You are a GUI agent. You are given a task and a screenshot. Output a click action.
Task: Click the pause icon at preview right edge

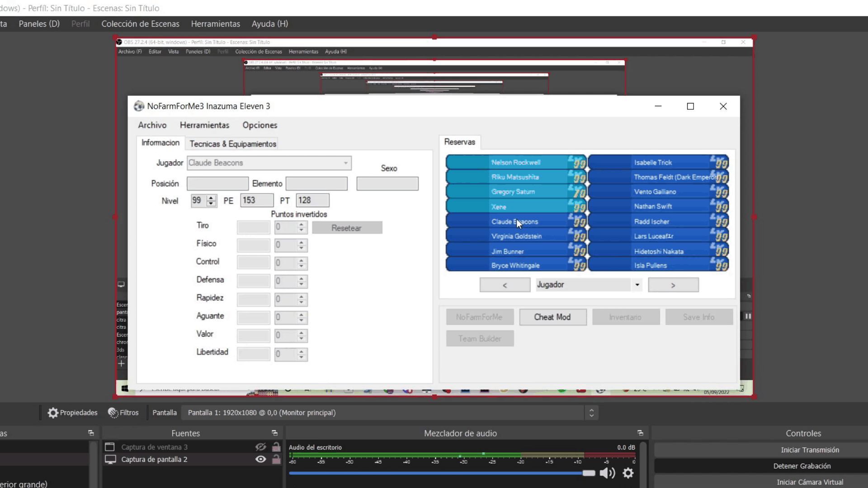(x=748, y=316)
